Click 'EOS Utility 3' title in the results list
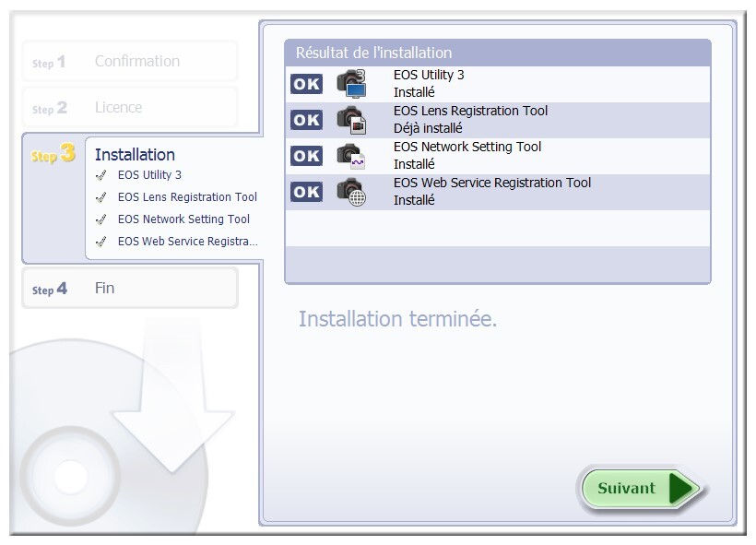The width and height of the screenshot is (756, 545). click(x=429, y=75)
